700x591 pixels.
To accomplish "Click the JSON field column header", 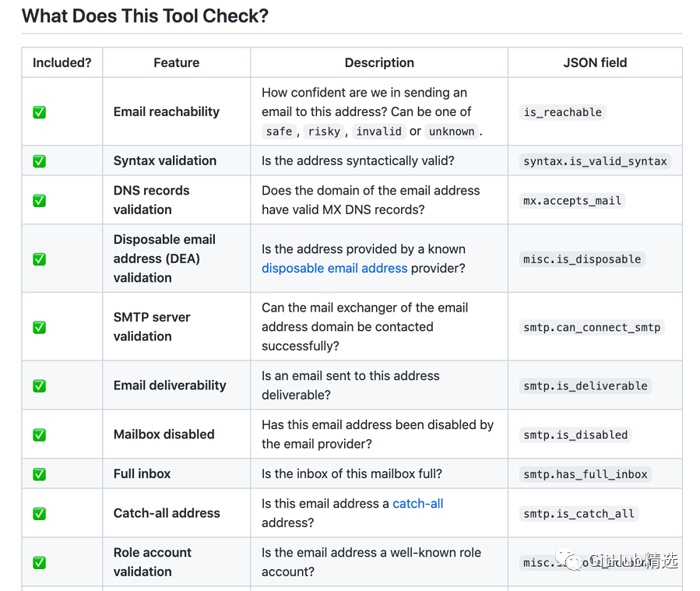I will tap(595, 63).
